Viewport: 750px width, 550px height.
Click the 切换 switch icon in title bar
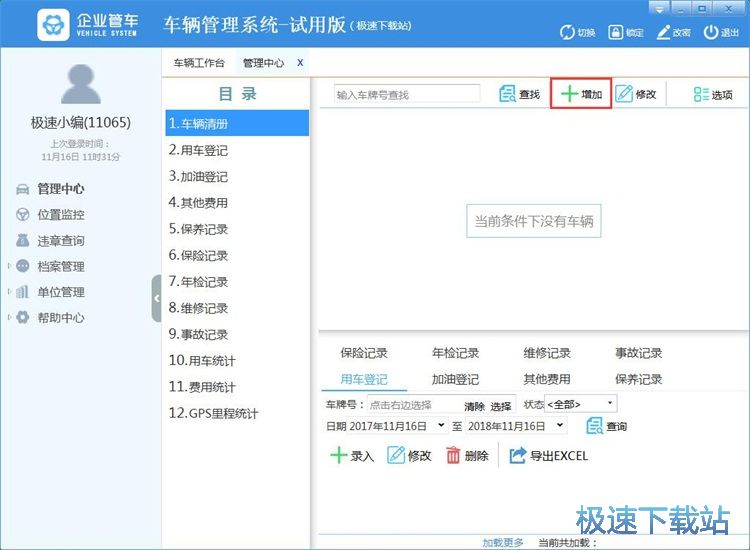point(567,32)
